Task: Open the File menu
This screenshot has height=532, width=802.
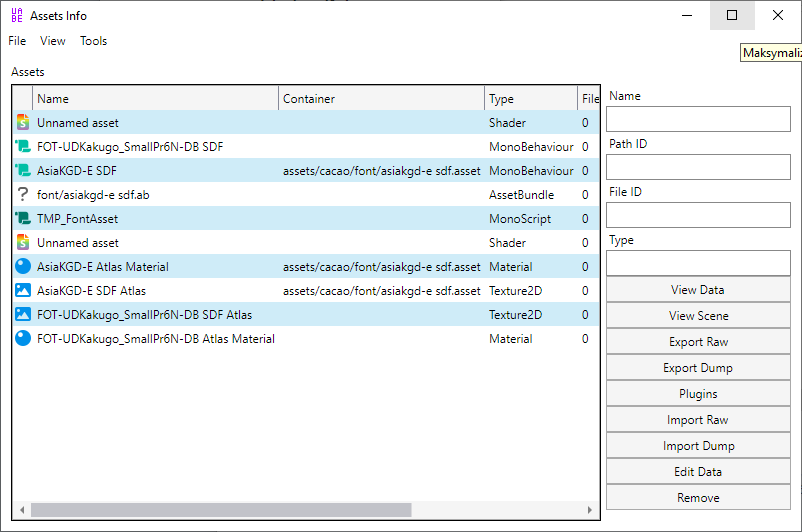Action: pos(17,41)
